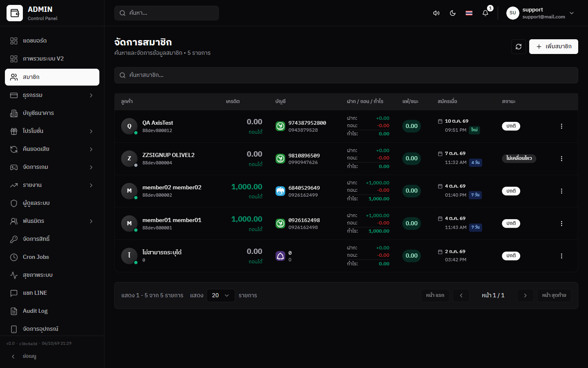Click the ADMIN wallet logo icon
This screenshot has width=588, height=368.
pos(15,13)
